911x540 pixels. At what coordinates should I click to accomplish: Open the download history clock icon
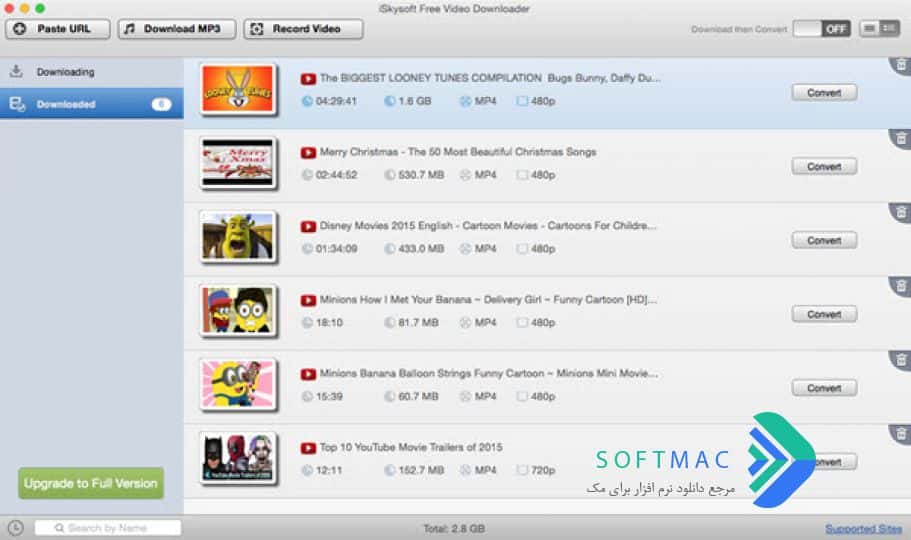coord(16,528)
